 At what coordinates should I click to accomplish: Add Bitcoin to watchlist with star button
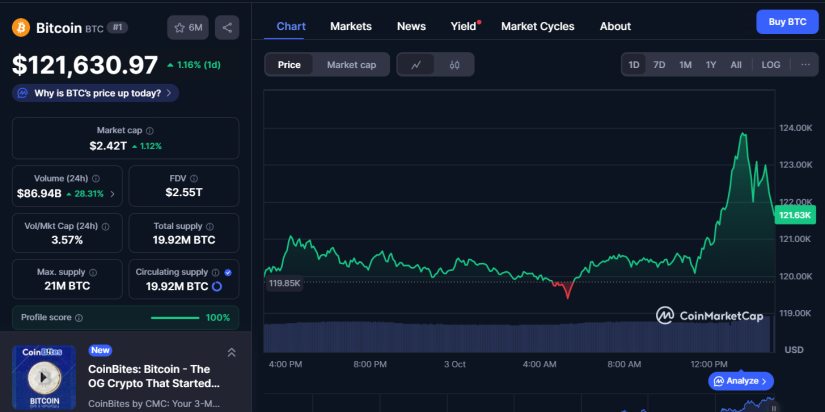[189, 28]
